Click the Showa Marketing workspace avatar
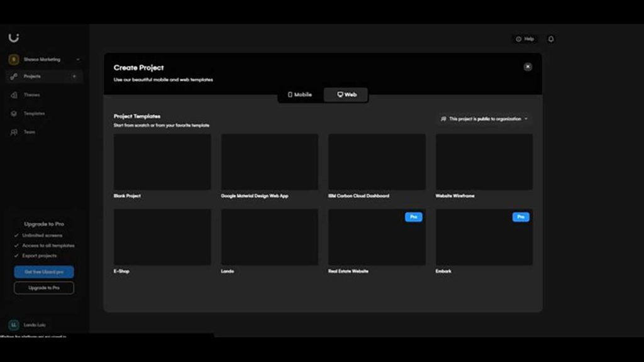The width and height of the screenshot is (644, 362). (14, 60)
